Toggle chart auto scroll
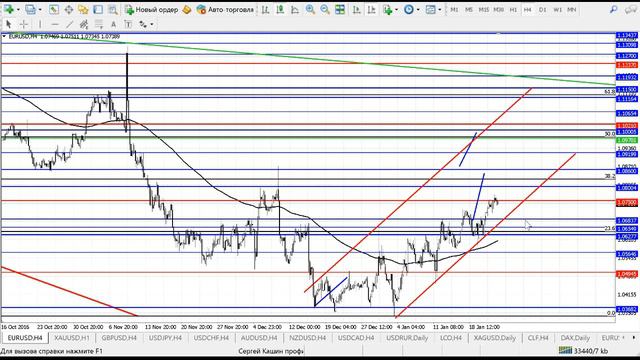 click(x=356, y=9)
